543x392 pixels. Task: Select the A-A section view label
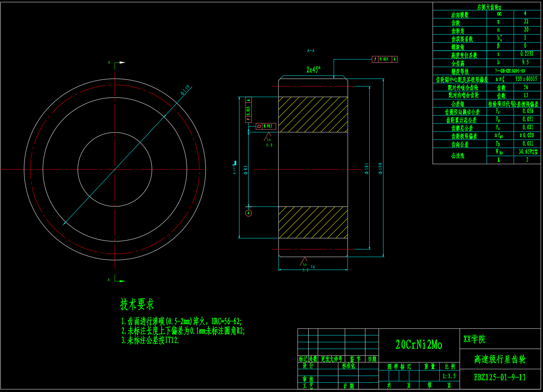[x=311, y=51]
